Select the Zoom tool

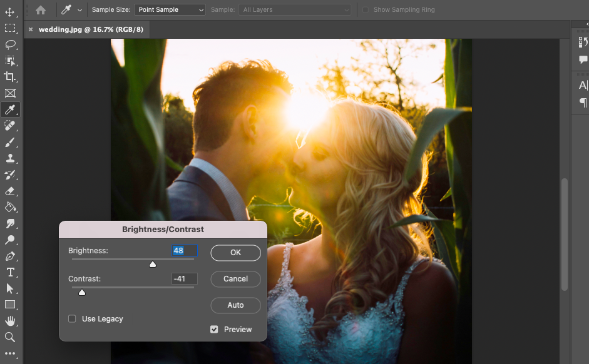[x=10, y=337]
